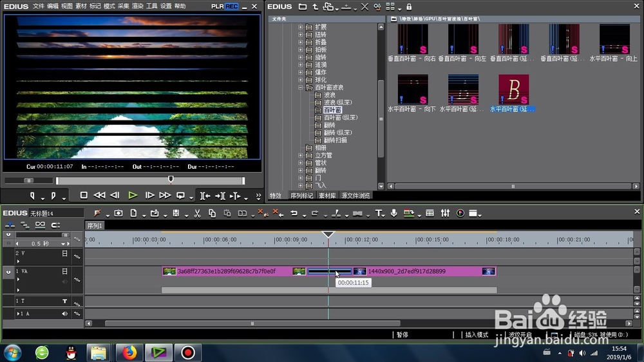Open the 编辑 menu
Screen dimensions: 644x362
[x=53, y=6]
